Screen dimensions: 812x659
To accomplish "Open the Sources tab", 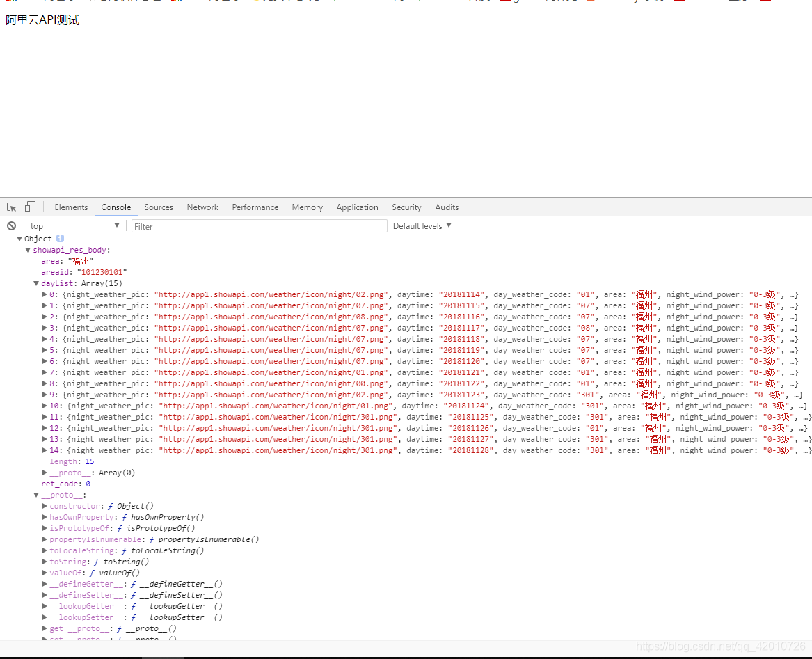I will [x=159, y=207].
